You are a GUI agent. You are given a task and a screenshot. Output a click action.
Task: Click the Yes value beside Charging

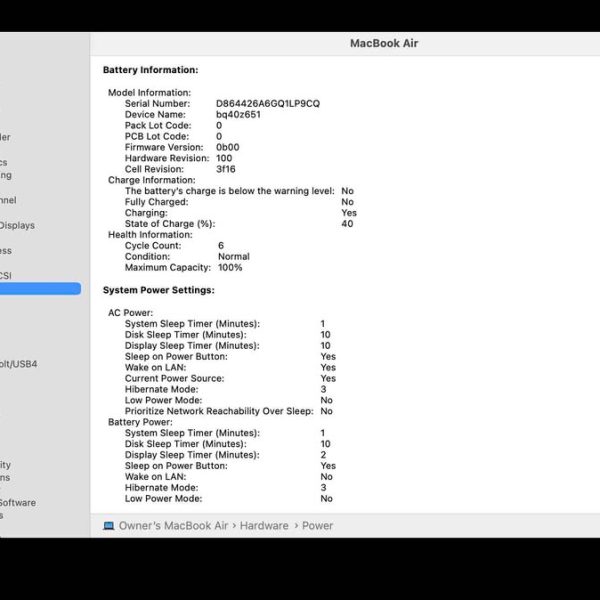coord(349,213)
